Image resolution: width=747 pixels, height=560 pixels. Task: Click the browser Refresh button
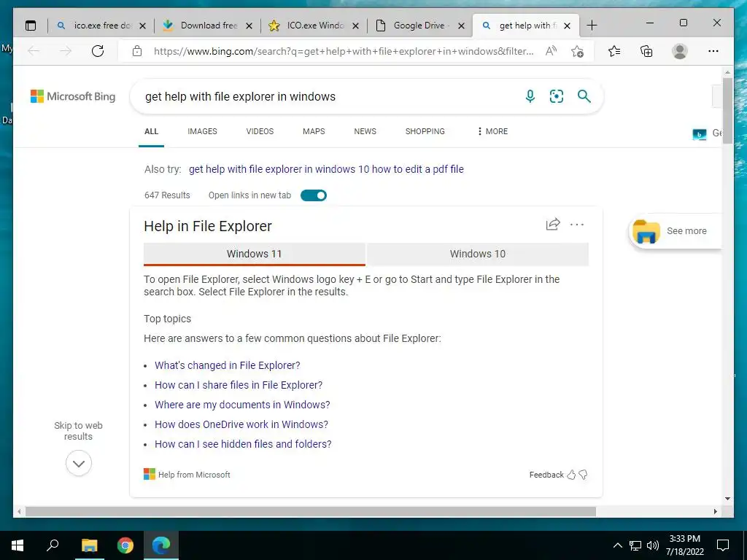98,51
